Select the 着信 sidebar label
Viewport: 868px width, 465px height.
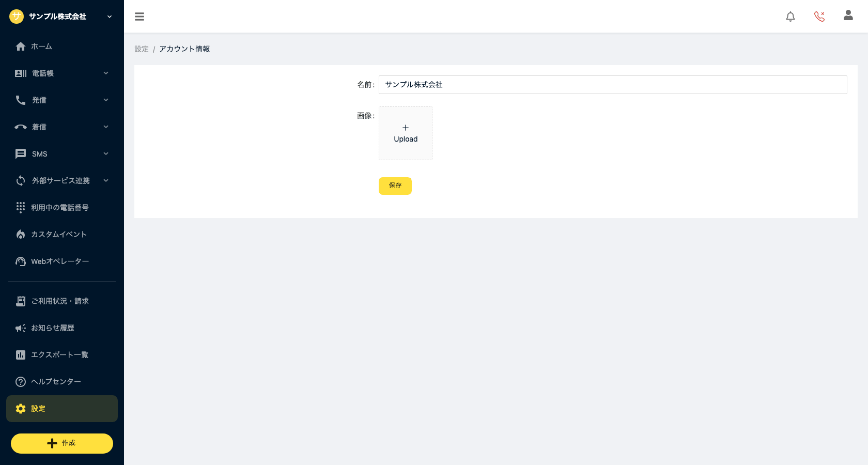click(x=39, y=127)
